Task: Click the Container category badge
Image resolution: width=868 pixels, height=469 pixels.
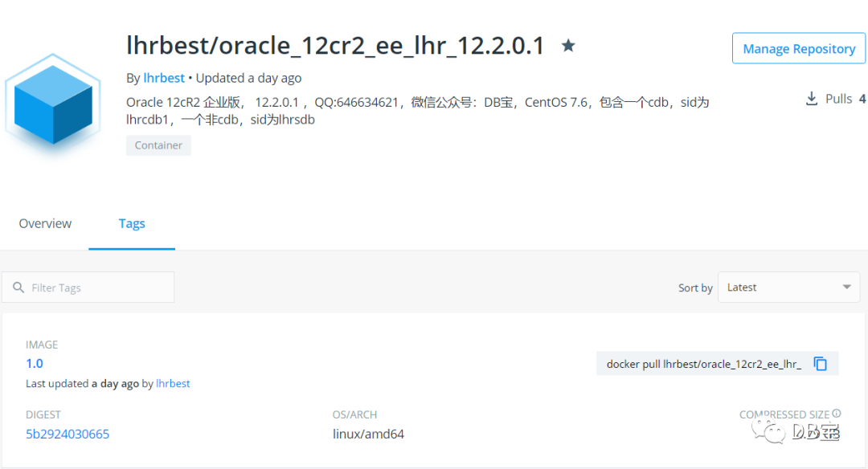Action: pyautogui.click(x=158, y=145)
